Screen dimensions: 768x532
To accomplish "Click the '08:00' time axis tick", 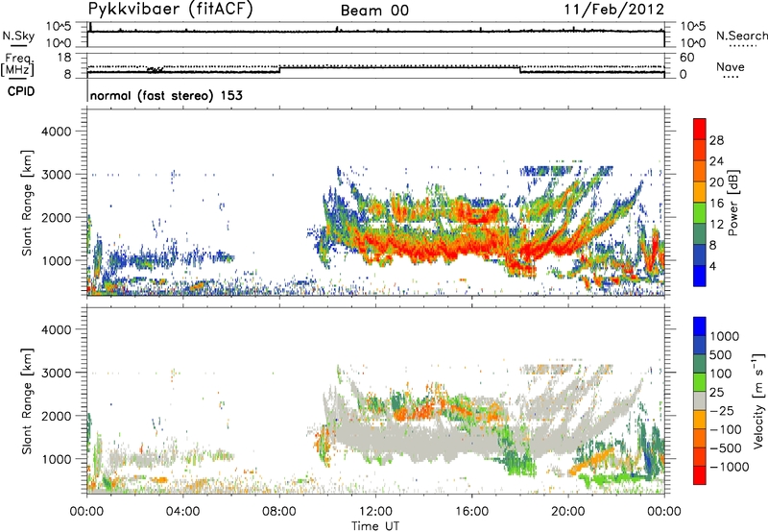I will click(279, 512).
